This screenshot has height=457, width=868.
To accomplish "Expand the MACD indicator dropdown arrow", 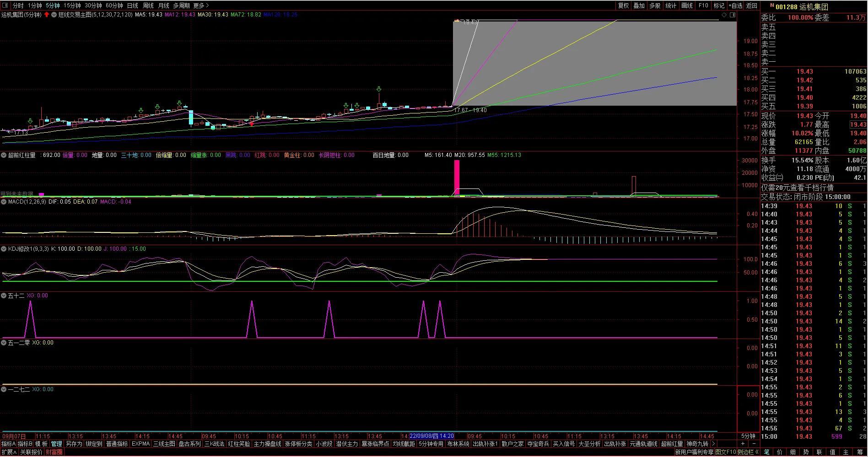I will point(4,202).
